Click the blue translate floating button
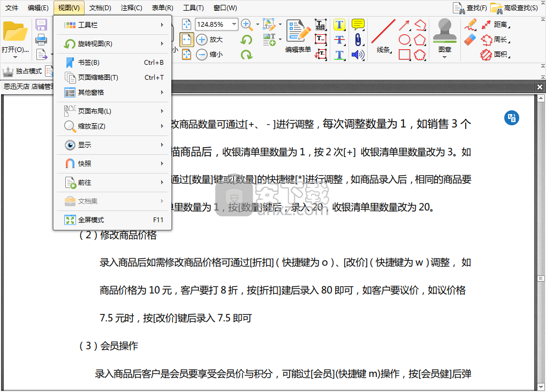The height and width of the screenshot is (392, 546). pos(512,118)
